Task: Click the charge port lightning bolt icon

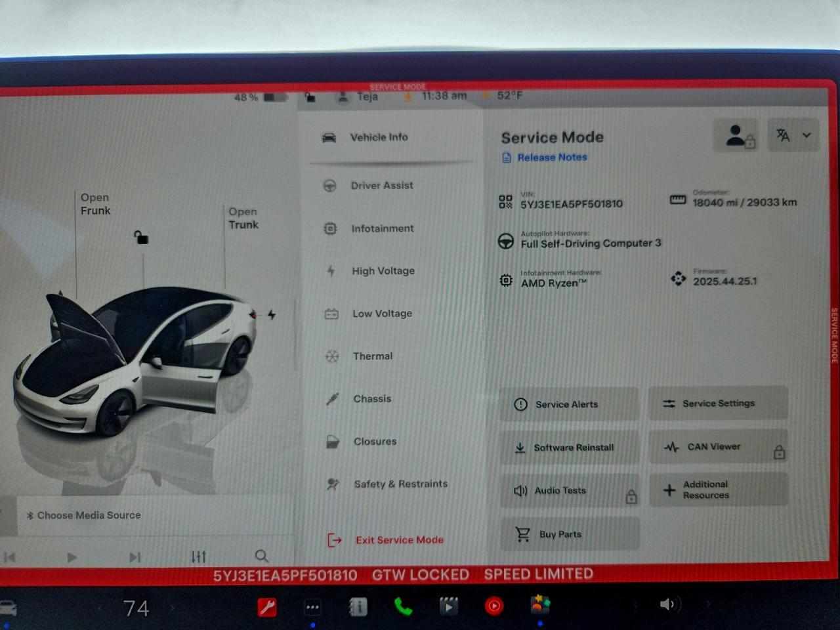Action: click(271, 315)
